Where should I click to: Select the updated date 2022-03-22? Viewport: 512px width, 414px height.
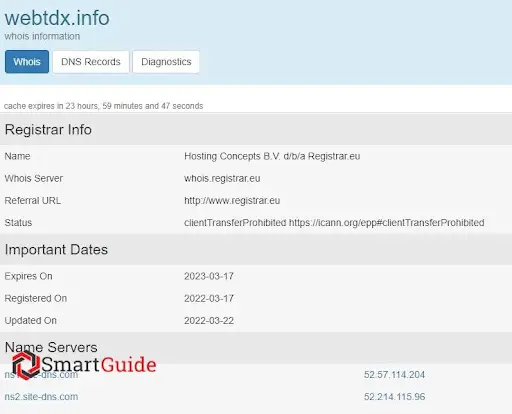[x=209, y=321]
